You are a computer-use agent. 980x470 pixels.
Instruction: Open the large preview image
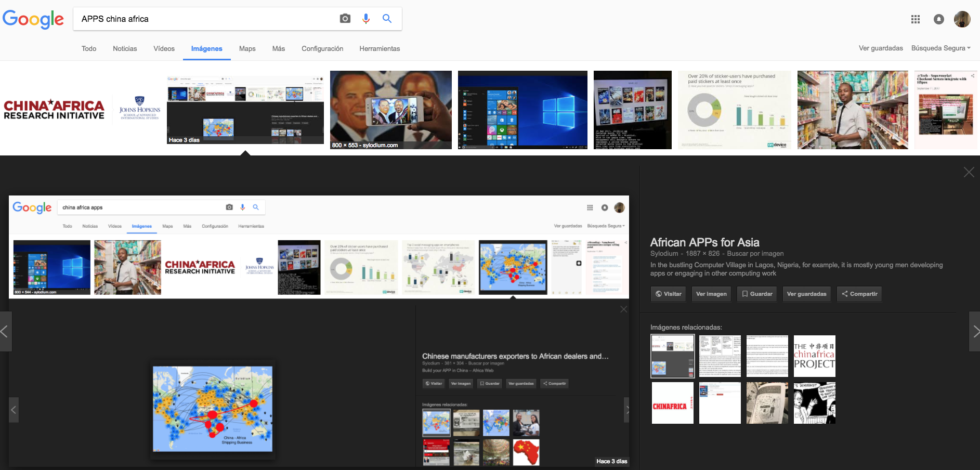click(319, 331)
